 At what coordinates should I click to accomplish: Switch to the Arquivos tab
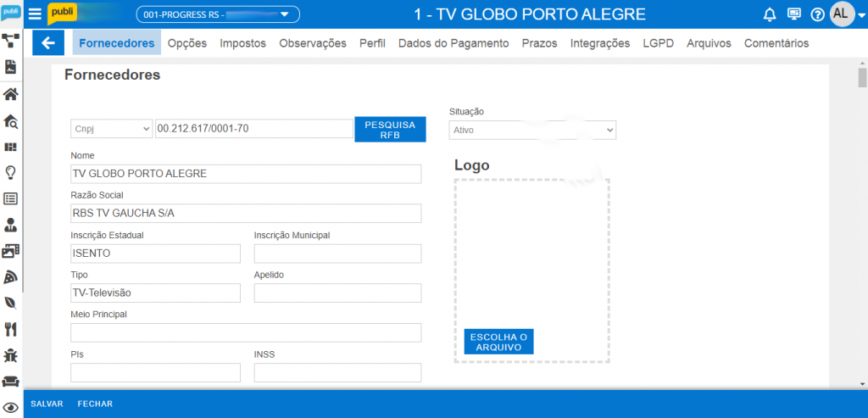click(x=709, y=43)
